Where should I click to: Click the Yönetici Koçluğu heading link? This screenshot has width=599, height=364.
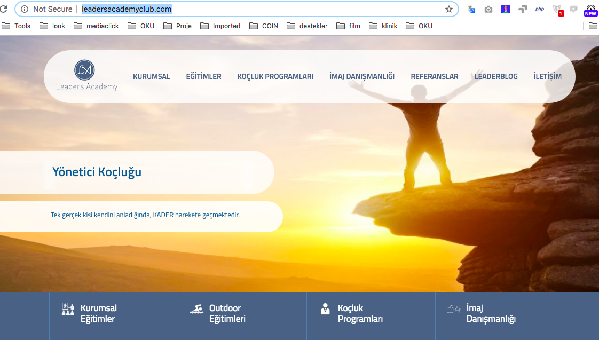[x=97, y=172]
